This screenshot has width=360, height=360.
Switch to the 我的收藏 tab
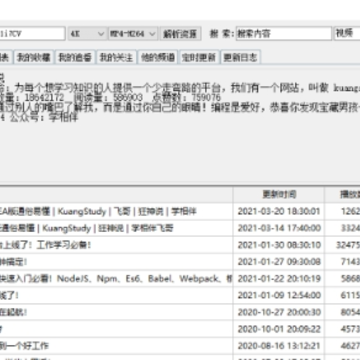pos(34,57)
